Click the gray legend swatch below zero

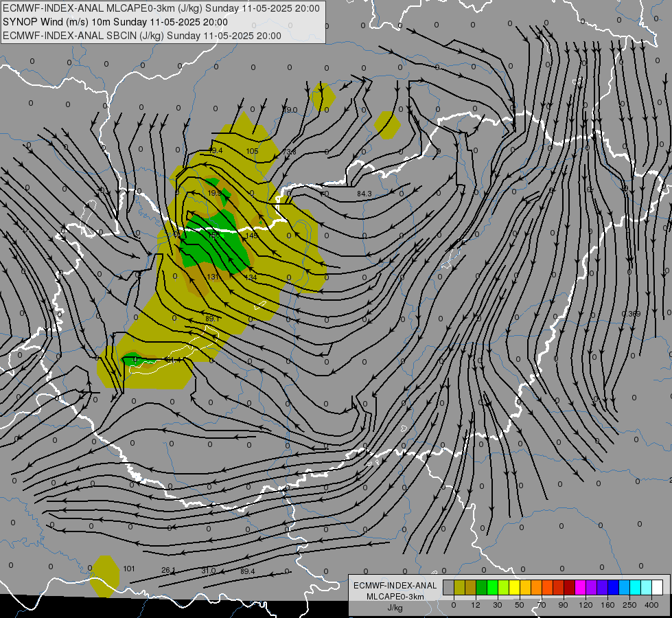point(449,587)
